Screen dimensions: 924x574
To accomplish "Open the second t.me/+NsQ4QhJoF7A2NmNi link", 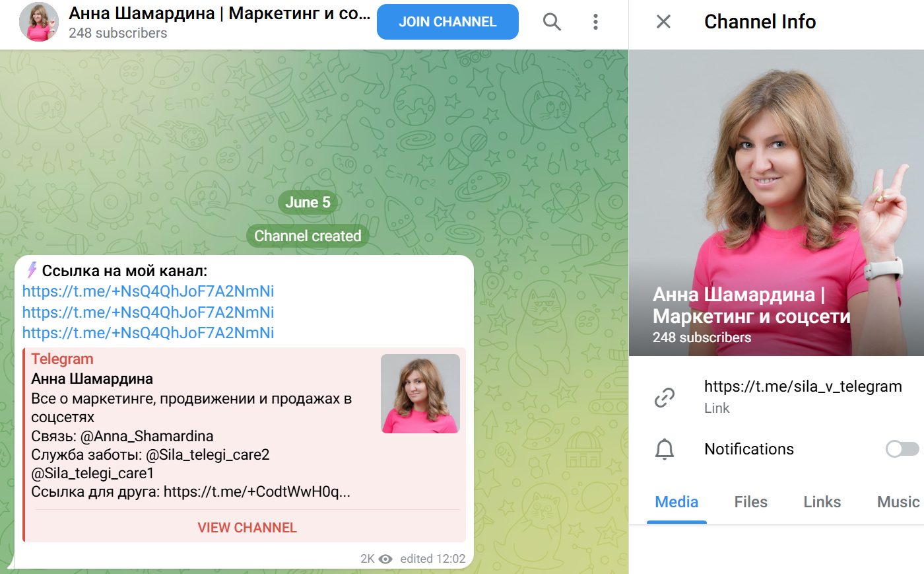I will click(148, 312).
